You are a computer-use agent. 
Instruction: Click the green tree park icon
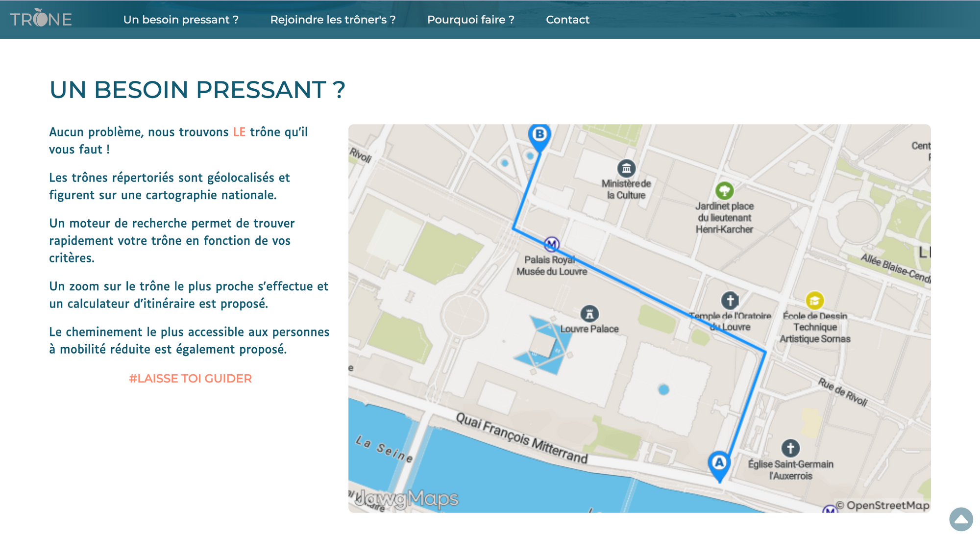[x=724, y=190]
